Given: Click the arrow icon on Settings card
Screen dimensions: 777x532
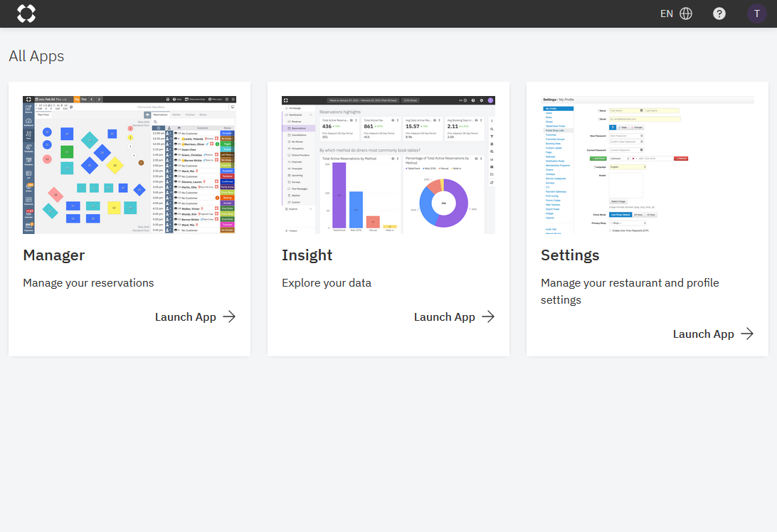Looking at the screenshot, I should click(747, 334).
